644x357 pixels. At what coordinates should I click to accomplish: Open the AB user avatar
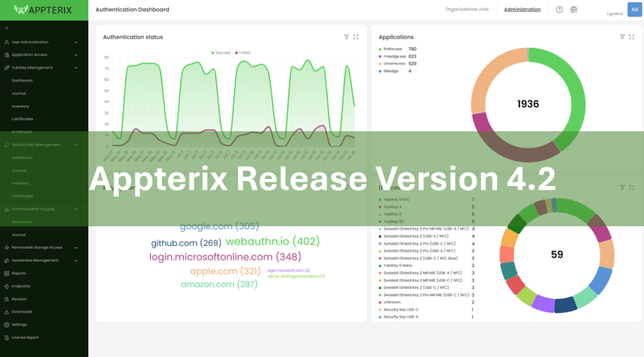(x=635, y=9)
